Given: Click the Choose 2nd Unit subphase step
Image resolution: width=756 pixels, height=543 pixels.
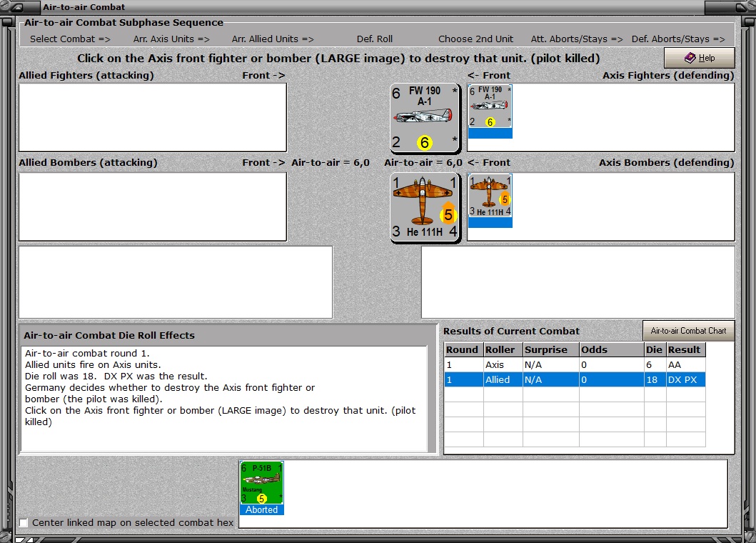Looking at the screenshot, I should pos(475,39).
